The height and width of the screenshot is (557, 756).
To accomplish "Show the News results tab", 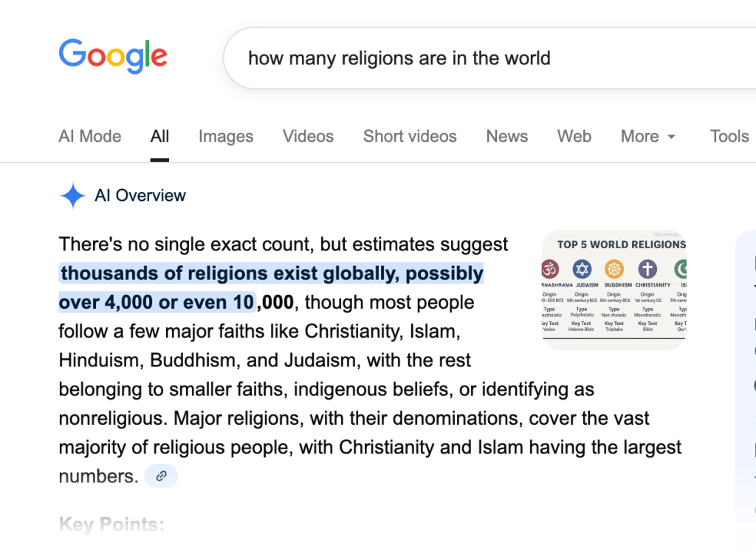I will coord(506,137).
